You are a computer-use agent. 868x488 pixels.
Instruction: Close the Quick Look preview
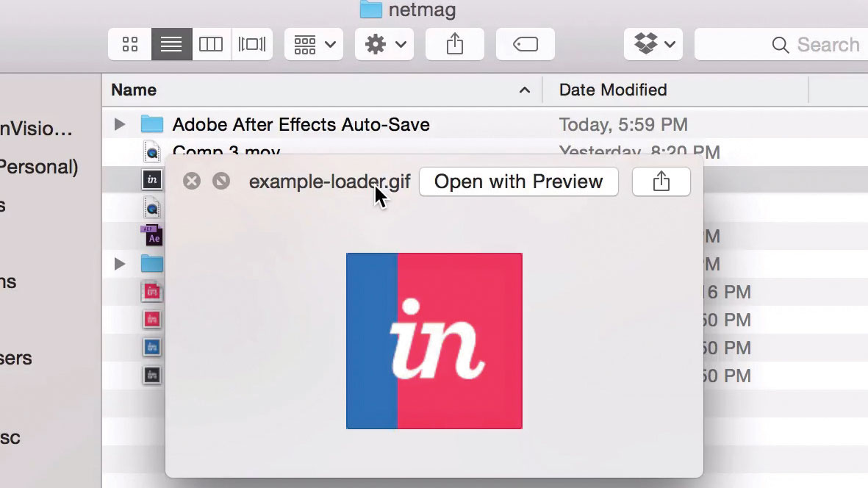pos(192,181)
